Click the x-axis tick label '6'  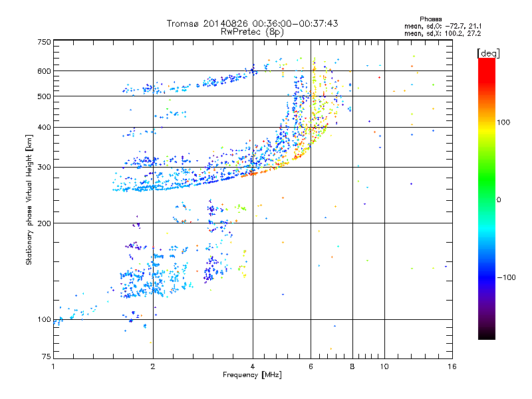coord(311,366)
